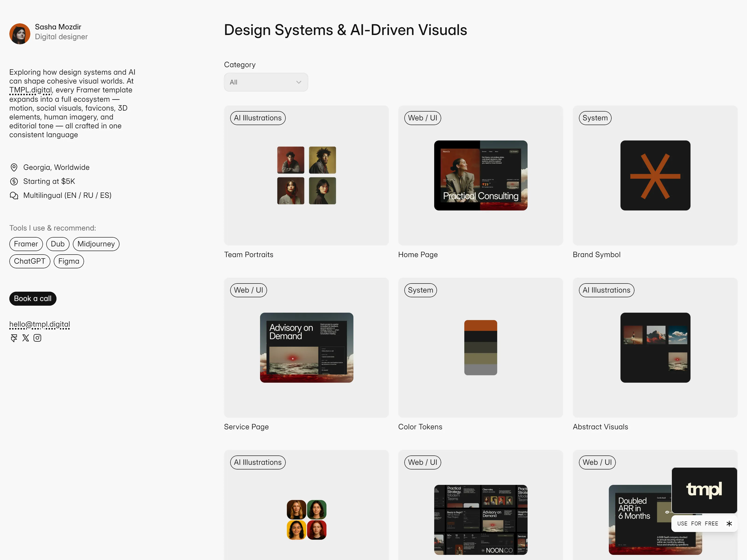Click the Book a call button

[33, 299]
